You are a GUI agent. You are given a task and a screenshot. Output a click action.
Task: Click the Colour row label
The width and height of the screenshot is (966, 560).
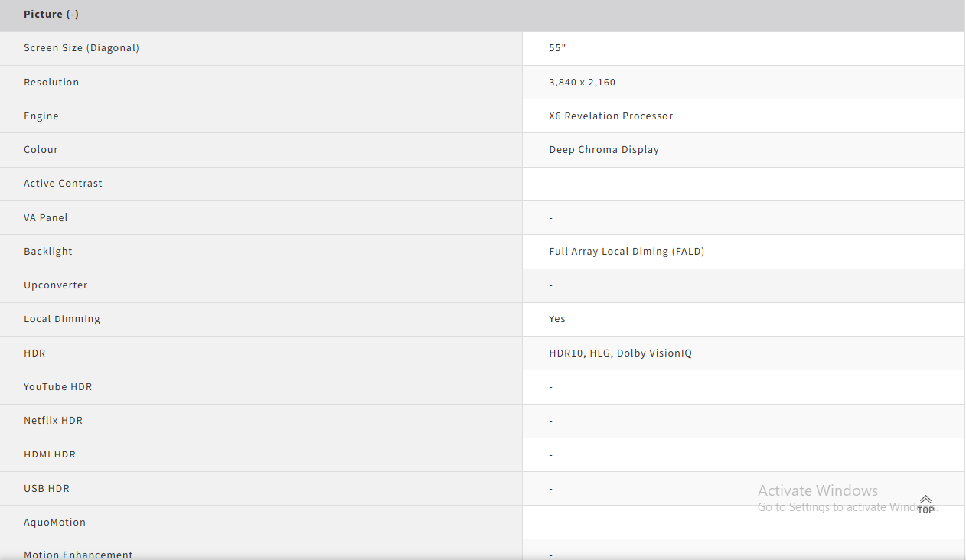point(41,150)
